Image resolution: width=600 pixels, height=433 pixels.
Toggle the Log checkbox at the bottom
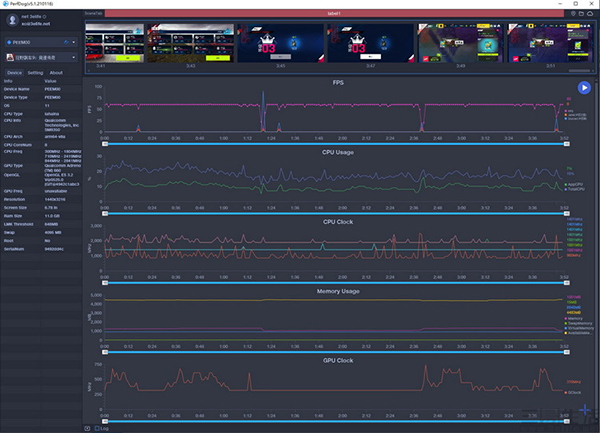[x=97, y=428]
